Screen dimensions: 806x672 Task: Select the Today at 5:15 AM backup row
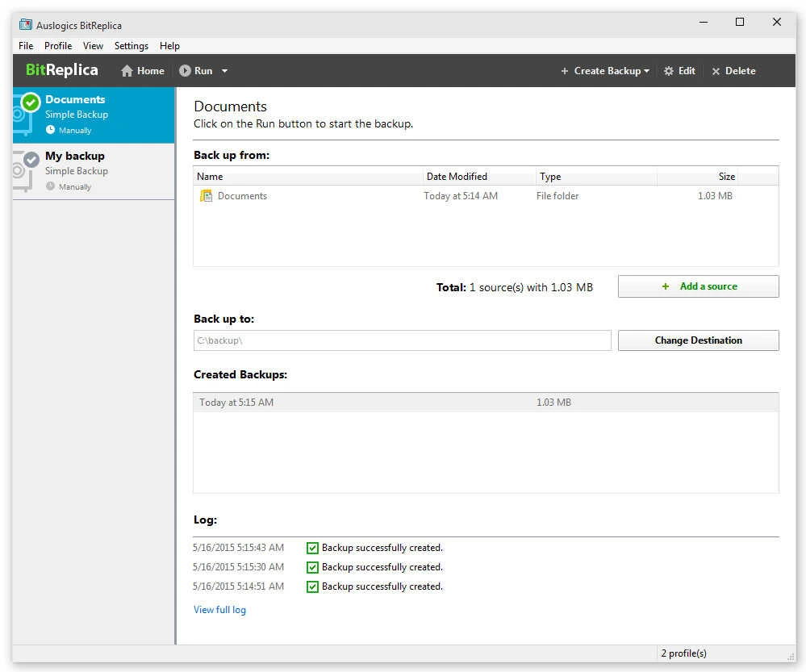click(486, 402)
